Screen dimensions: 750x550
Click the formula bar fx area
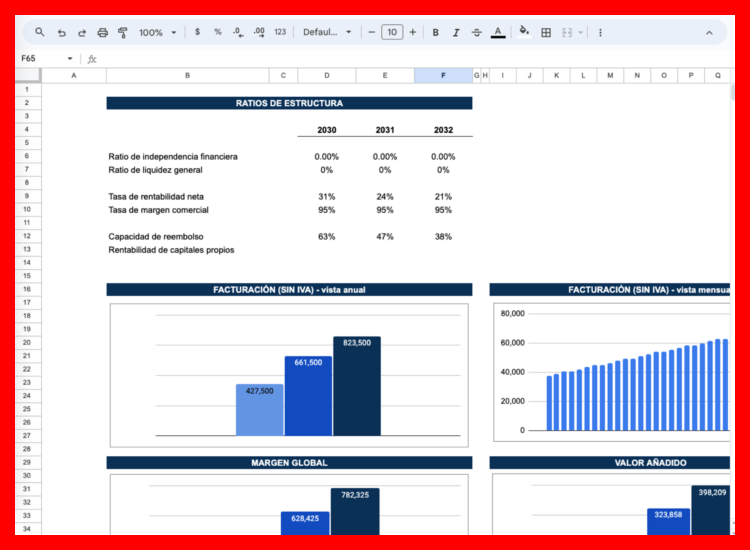tap(92, 59)
